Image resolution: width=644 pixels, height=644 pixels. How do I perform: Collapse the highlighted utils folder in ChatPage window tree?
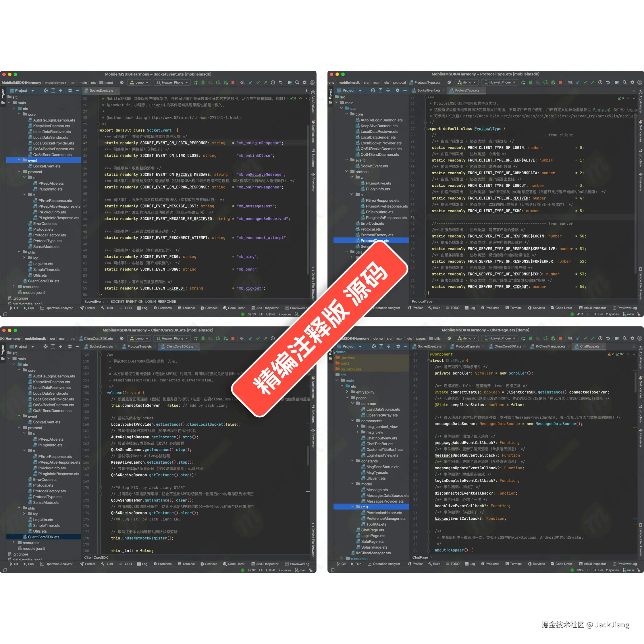click(x=353, y=507)
